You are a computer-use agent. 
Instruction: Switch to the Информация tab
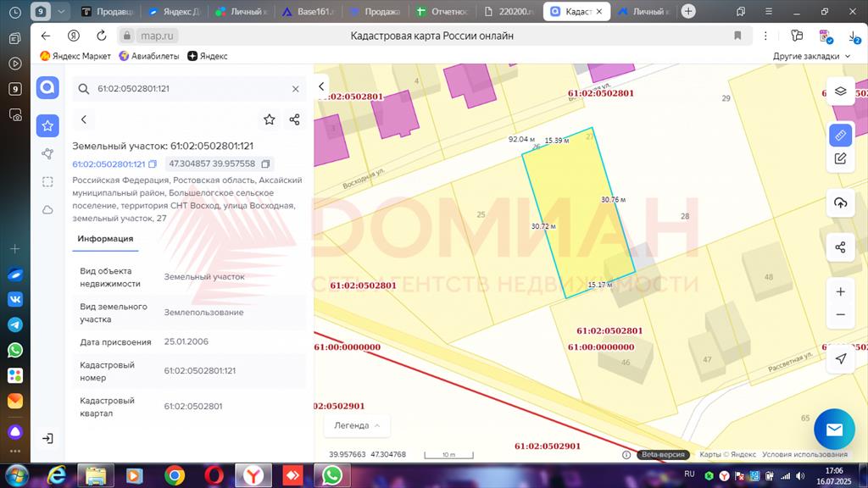[105, 239]
